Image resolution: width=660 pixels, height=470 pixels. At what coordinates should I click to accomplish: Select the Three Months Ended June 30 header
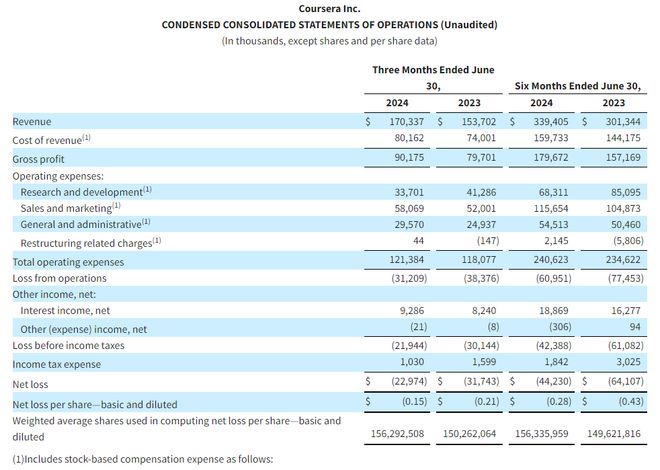(x=433, y=77)
